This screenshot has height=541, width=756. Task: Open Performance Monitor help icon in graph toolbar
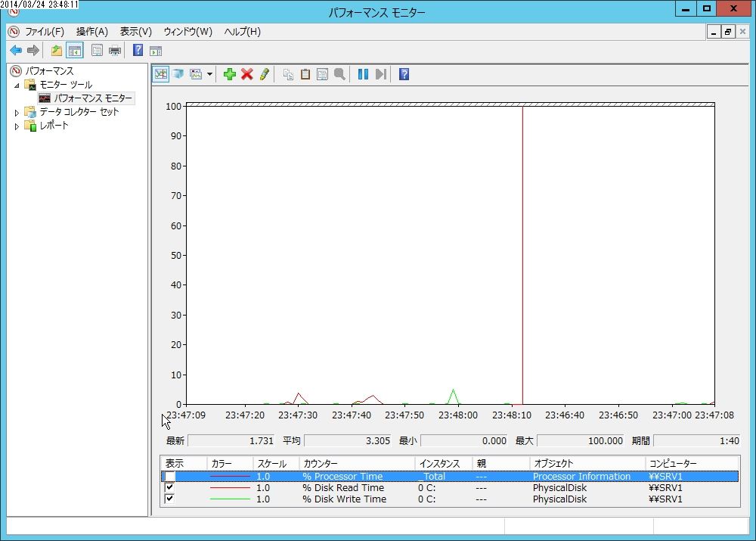pyautogui.click(x=404, y=74)
